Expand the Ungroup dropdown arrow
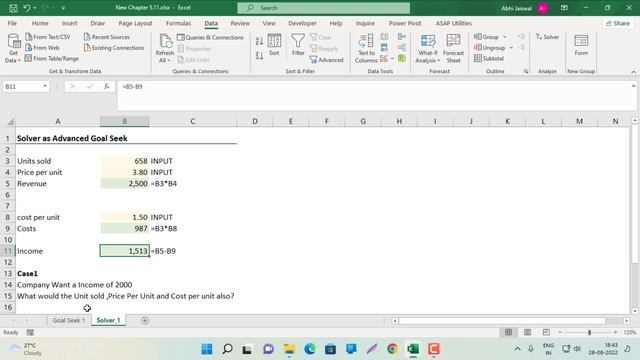 coord(511,48)
